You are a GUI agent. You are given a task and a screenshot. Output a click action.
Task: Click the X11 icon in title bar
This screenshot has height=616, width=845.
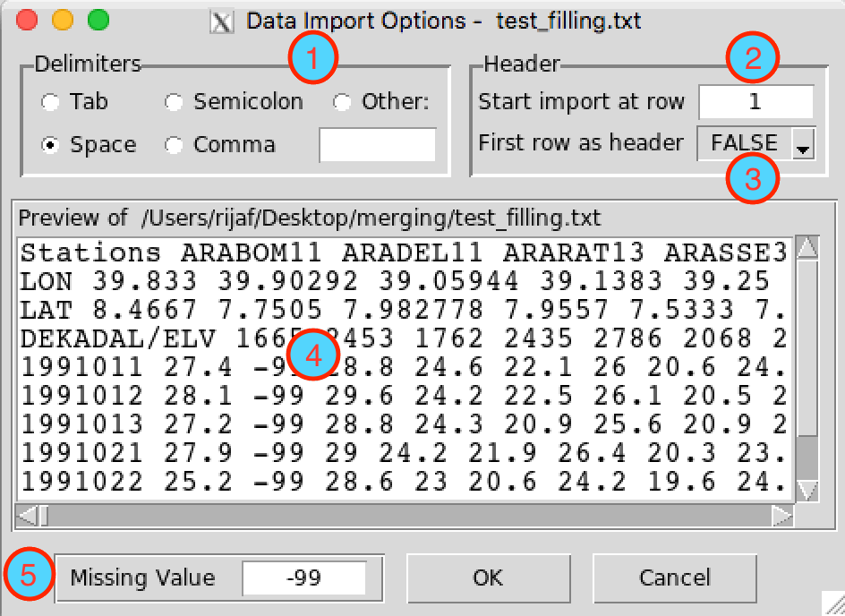(221, 22)
